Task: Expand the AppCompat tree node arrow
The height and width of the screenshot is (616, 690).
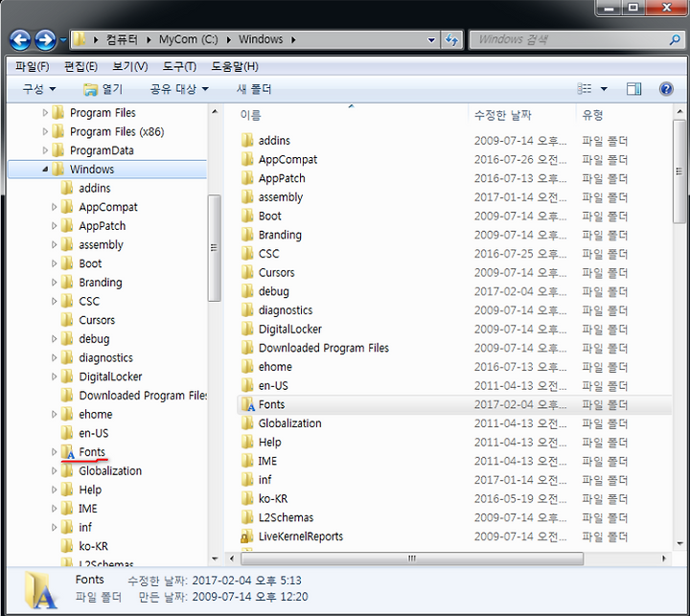Action: (x=54, y=207)
